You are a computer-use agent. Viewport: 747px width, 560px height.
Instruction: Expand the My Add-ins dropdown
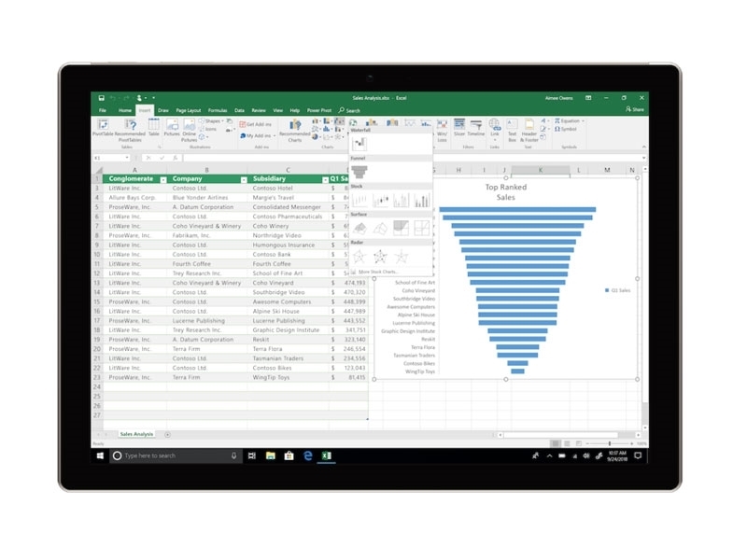coord(275,136)
